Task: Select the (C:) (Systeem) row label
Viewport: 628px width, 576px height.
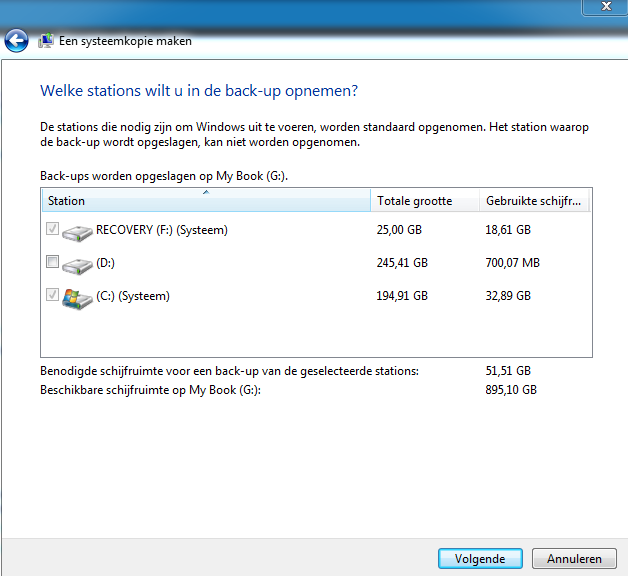Action: (133, 296)
